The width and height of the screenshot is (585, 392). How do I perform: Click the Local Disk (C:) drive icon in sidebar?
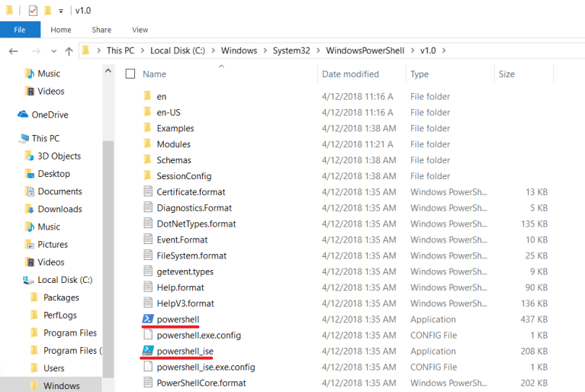[28, 280]
